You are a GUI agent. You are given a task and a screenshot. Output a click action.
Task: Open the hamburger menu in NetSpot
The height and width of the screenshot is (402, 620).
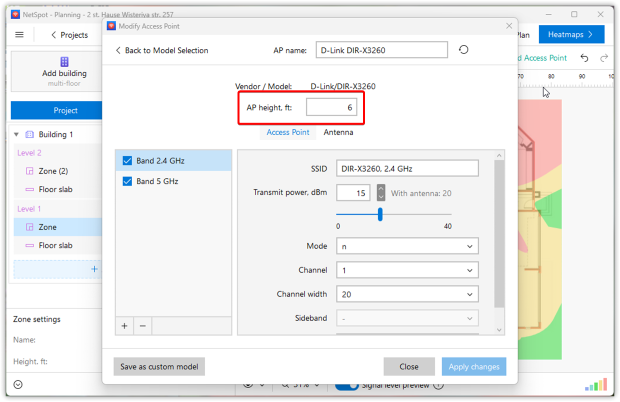(x=19, y=35)
